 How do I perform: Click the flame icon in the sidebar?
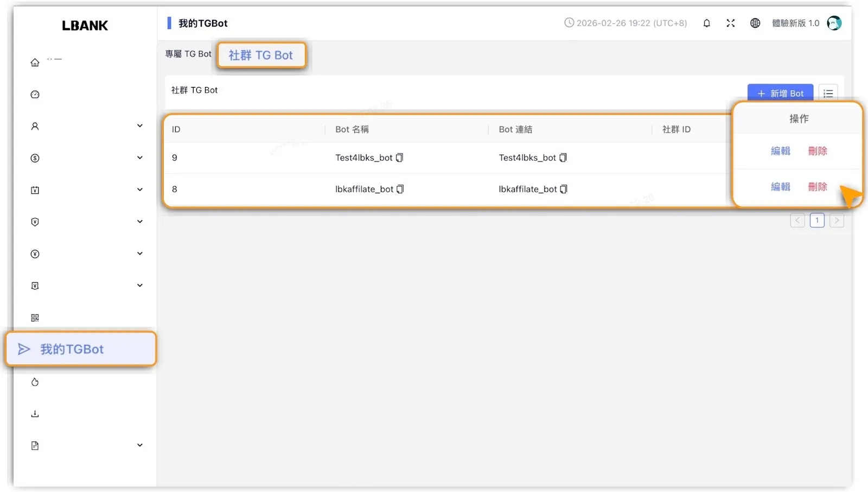coord(35,382)
